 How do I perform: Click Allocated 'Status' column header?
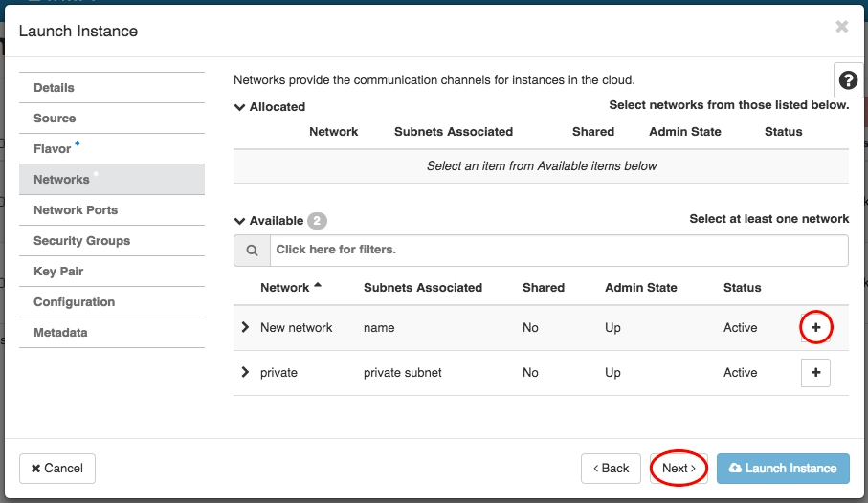click(783, 132)
